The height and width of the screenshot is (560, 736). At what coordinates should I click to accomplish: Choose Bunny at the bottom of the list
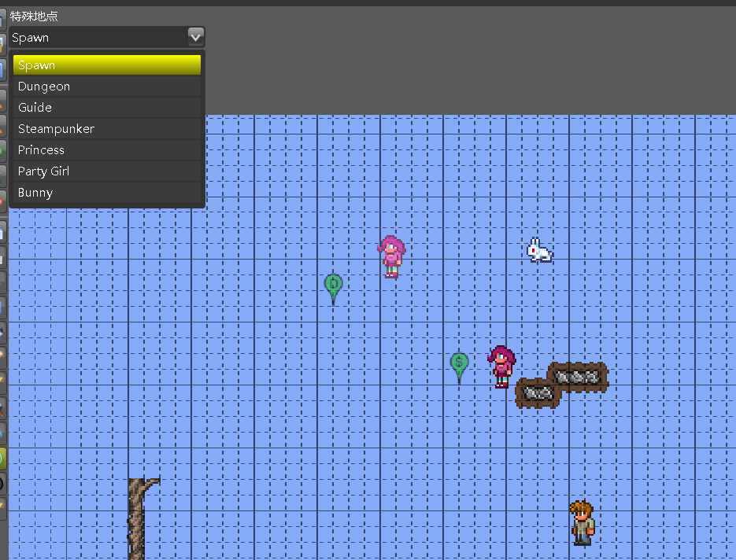coord(106,193)
